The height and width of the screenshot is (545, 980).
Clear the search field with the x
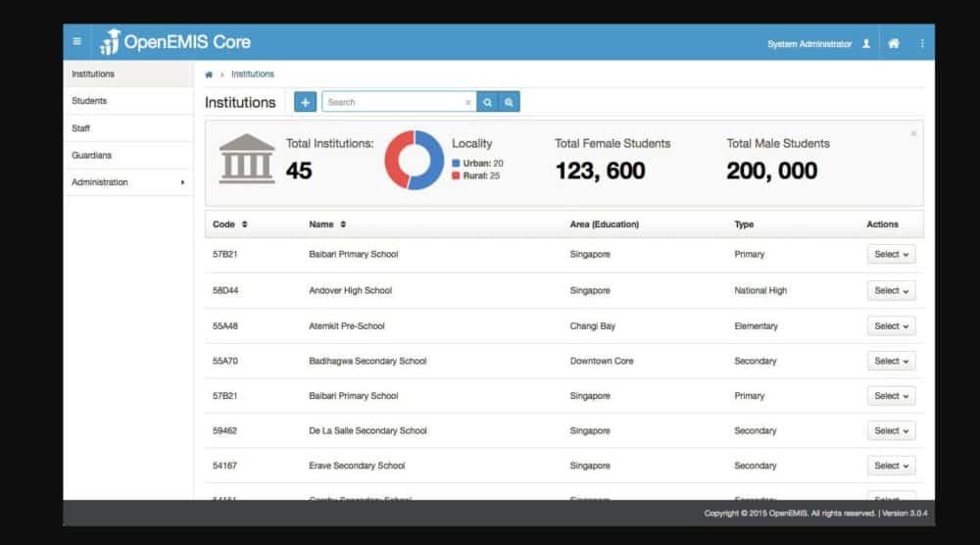tap(467, 102)
